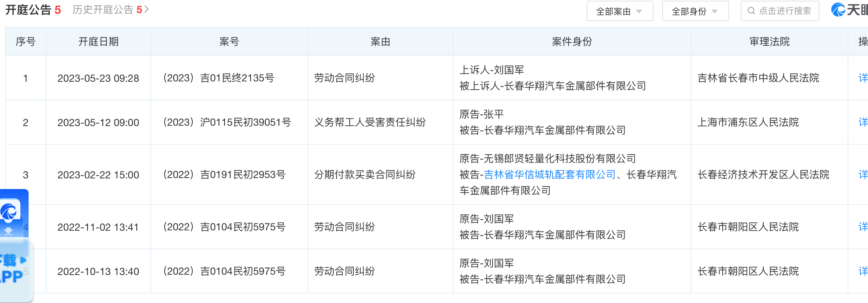The width and height of the screenshot is (868, 303).
Task: Expand the 全部身份 filter dropdown
Action: [x=695, y=11]
